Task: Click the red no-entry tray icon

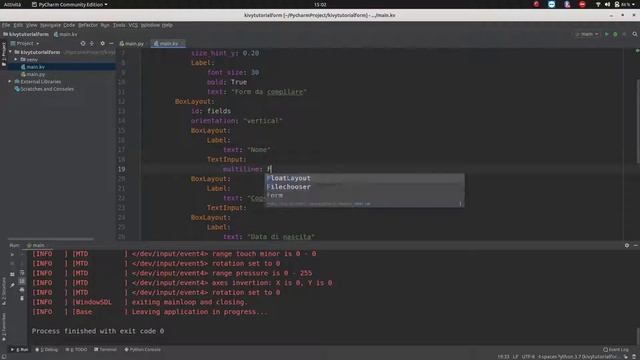Action: 582,4
